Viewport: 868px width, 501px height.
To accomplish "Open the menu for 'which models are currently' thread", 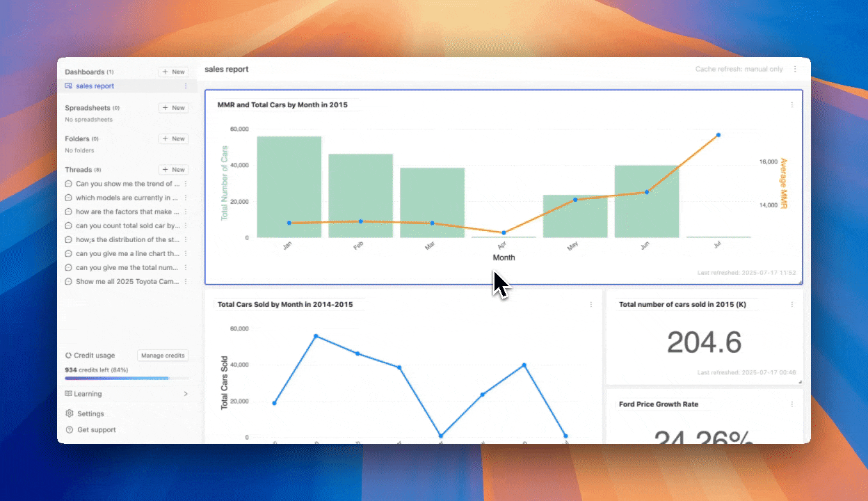I will 186,198.
